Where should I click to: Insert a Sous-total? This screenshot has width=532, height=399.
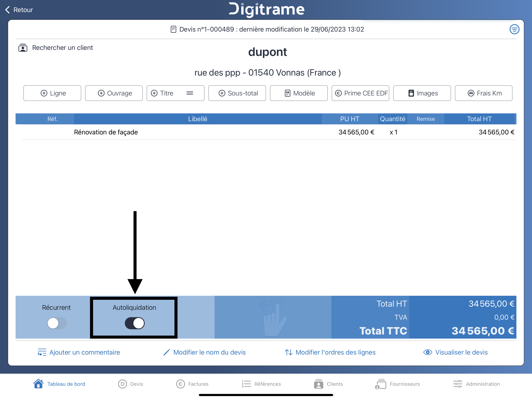pos(237,93)
